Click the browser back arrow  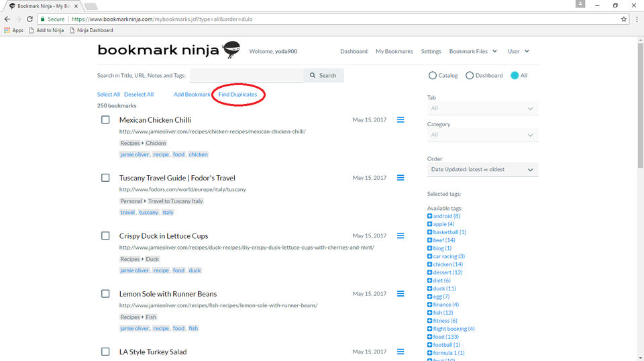[x=7, y=19]
